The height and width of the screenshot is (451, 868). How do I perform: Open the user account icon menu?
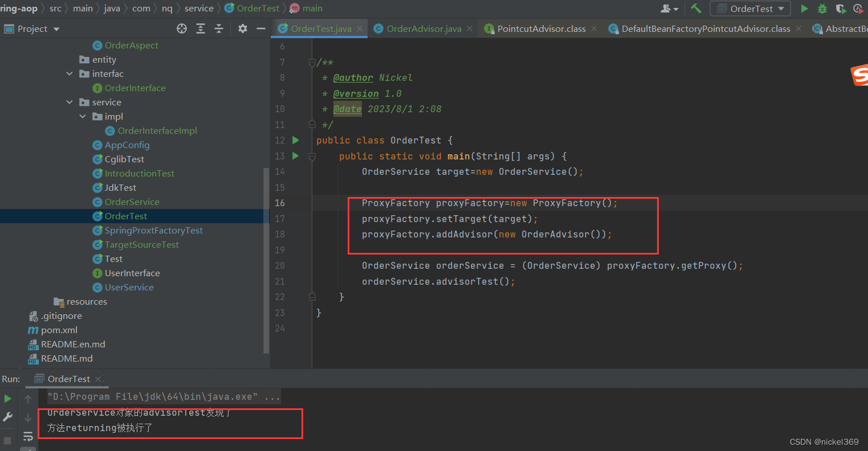point(669,9)
